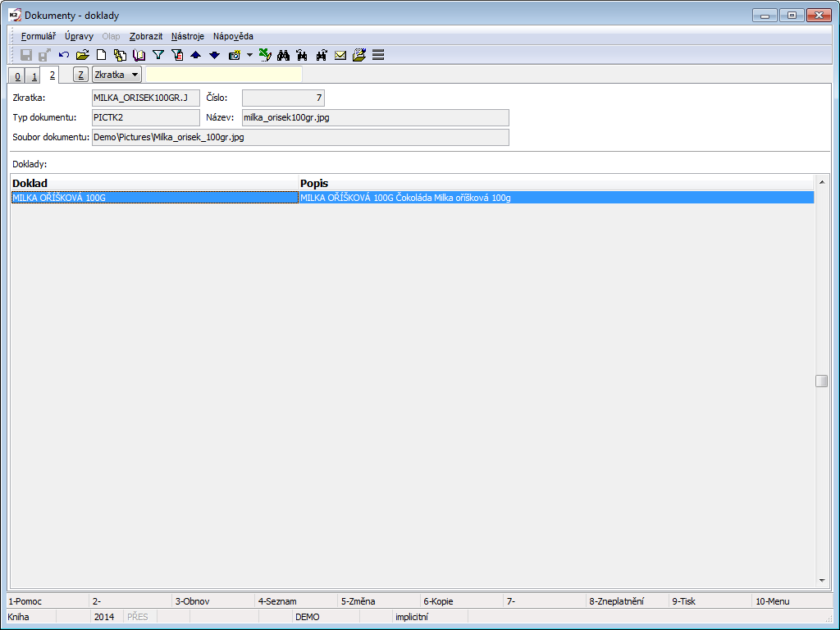Select the MILKA OŘÍŠKOVÁ 100G doklad cell

(155, 198)
